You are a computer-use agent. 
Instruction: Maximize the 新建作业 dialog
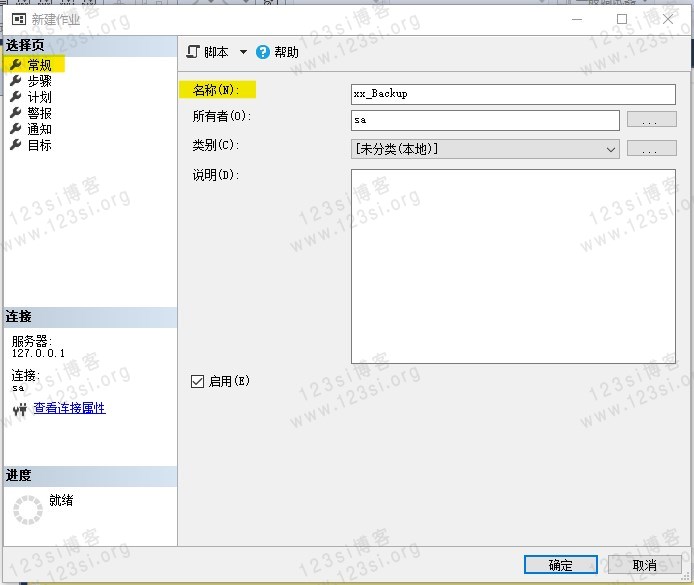(622, 19)
